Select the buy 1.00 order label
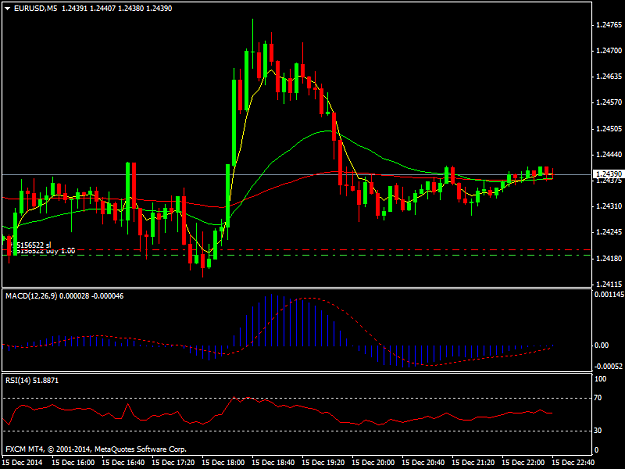This screenshot has width=625, height=469. (x=46, y=251)
